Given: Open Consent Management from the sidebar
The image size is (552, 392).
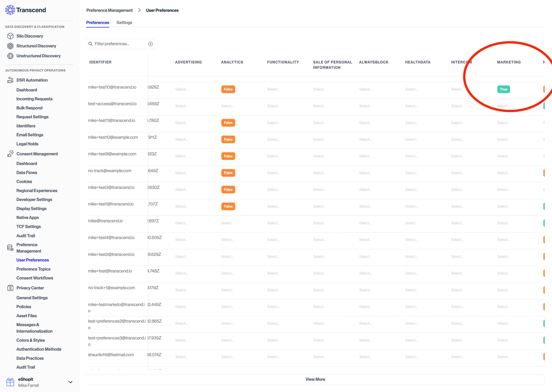Looking at the screenshot, I should 37,154.
